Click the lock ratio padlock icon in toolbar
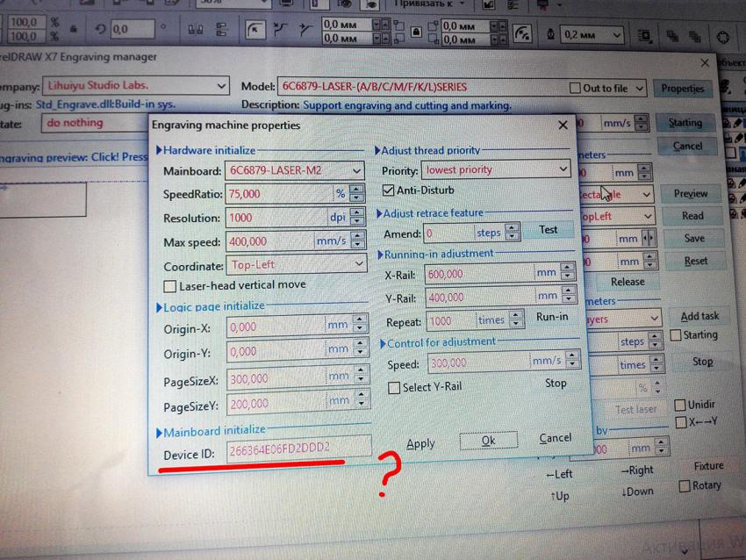The width and height of the screenshot is (746, 560). [74, 29]
